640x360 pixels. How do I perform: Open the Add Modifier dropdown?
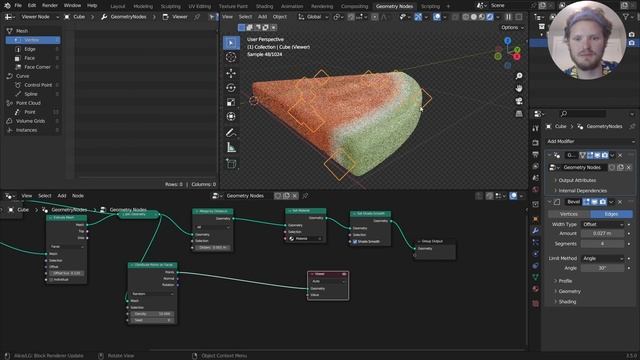(590, 141)
